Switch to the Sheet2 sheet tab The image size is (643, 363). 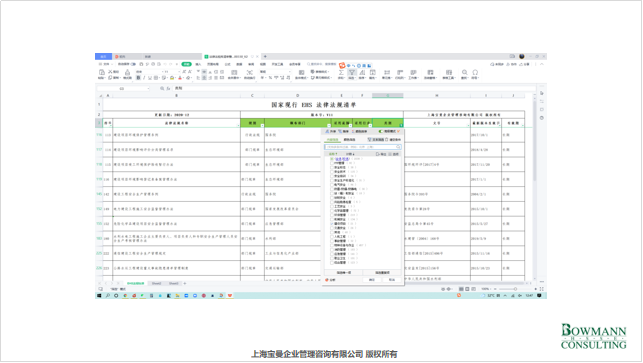click(x=156, y=283)
